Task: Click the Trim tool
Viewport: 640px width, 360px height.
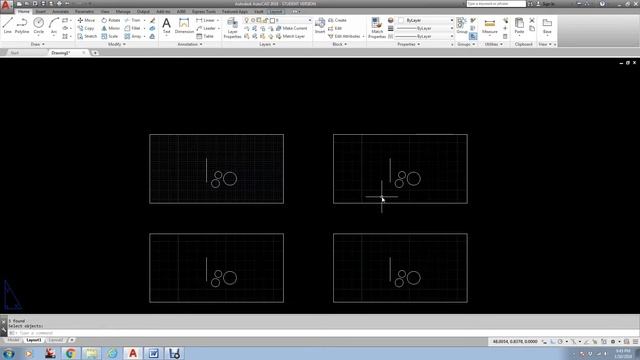Action: pyautogui.click(x=133, y=20)
